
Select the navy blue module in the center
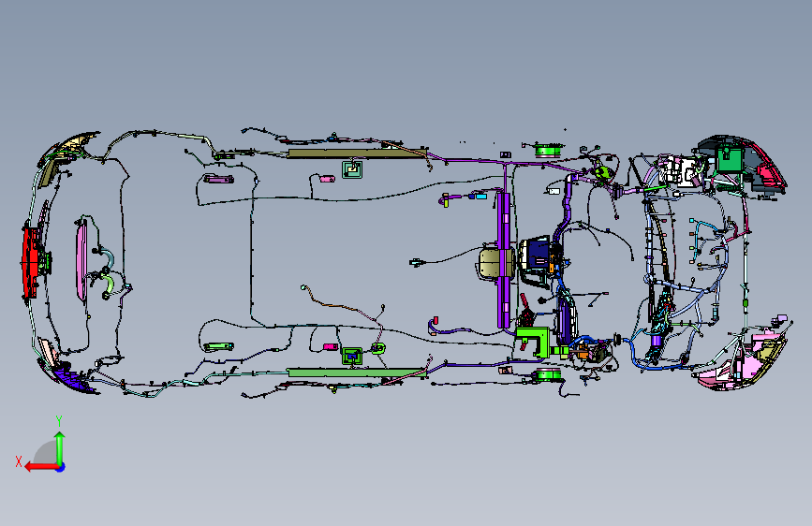pos(537,255)
